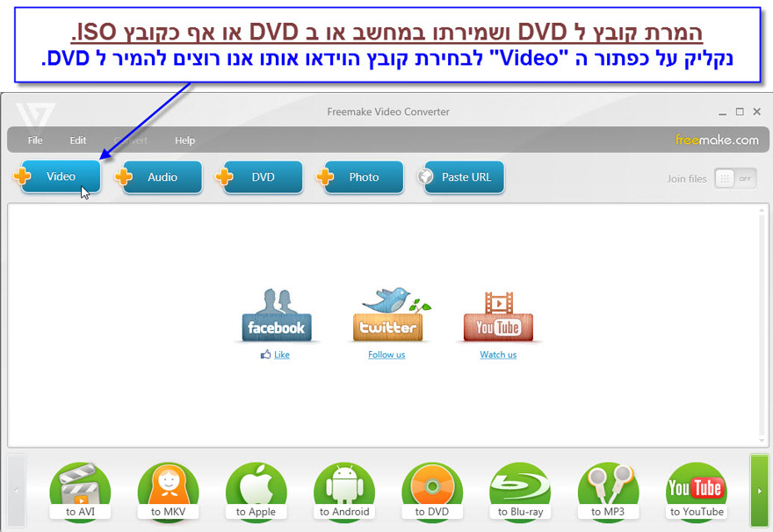Image resolution: width=773 pixels, height=532 pixels.
Task: Visit the freemake.com link in menu bar
Action: [x=717, y=140]
